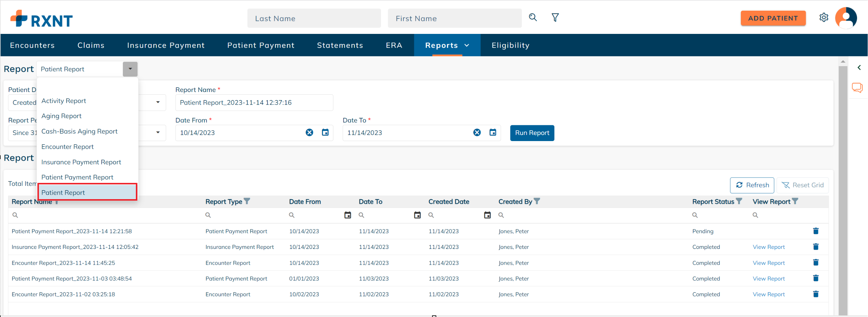Click the Run Report button
The width and height of the screenshot is (868, 317).
point(532,133)
